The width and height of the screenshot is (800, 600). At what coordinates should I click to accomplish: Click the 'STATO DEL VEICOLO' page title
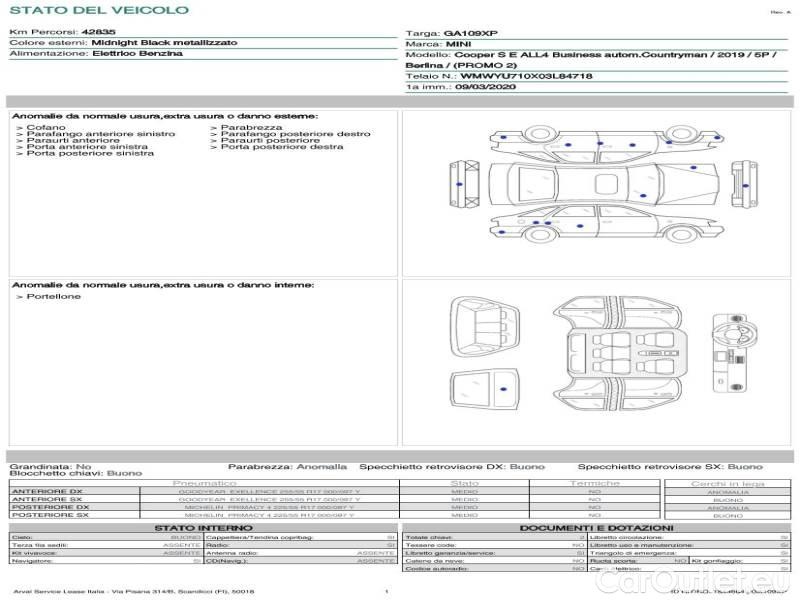click(x=99, y=10)
